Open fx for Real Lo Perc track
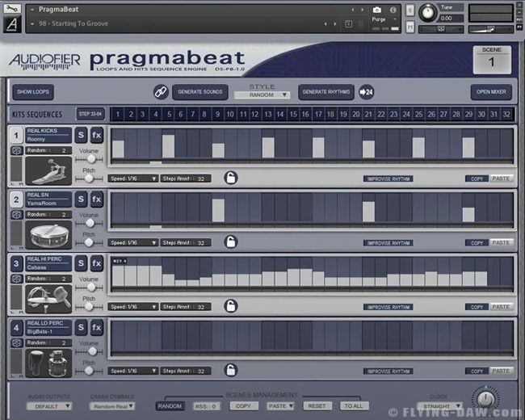The width and height of the screenshot is (525, 420). pos(96,327)
